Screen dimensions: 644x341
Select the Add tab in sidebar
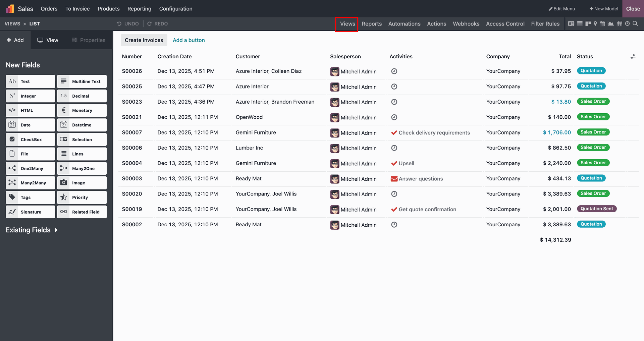pyautogui.click(x=15, y=40)
